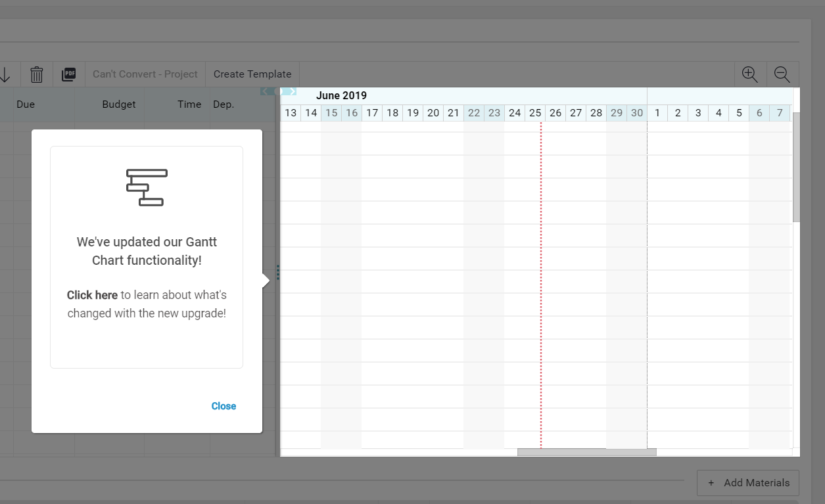Viewport: 825px width, 504px height.
Task: Select day 13 in the timeline header
Action: click(x=291, y=113)
